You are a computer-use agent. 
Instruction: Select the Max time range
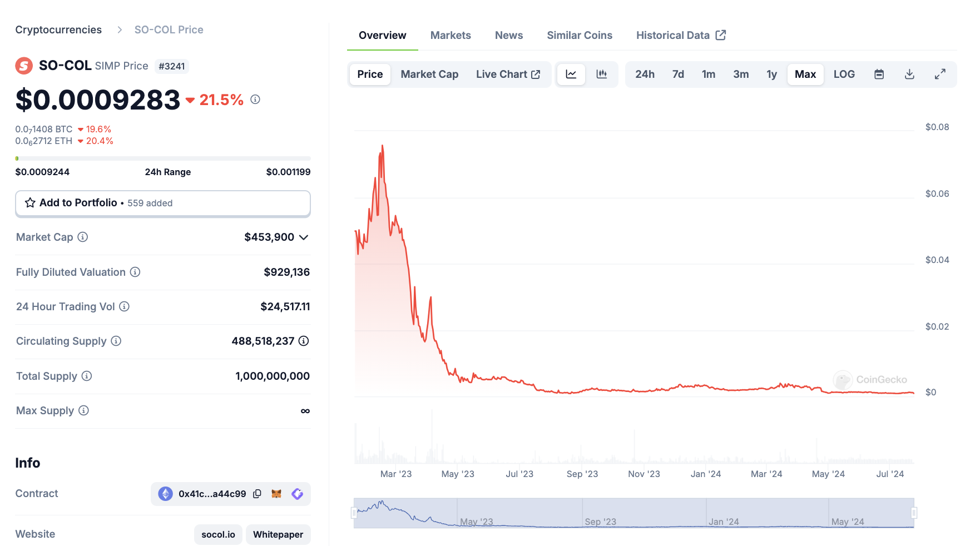pyautogui.click(x=805, y=74)
